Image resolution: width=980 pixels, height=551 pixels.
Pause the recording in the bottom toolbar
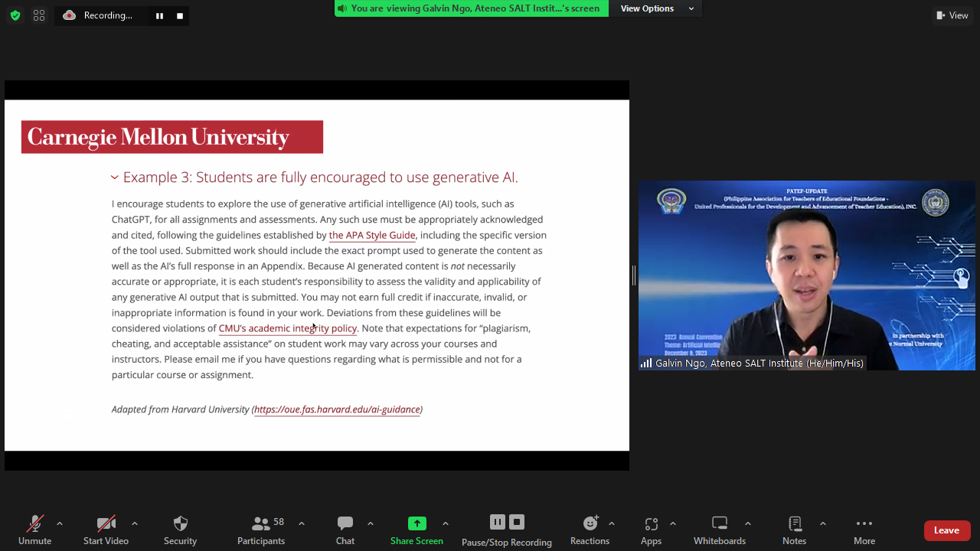point(497,522)
